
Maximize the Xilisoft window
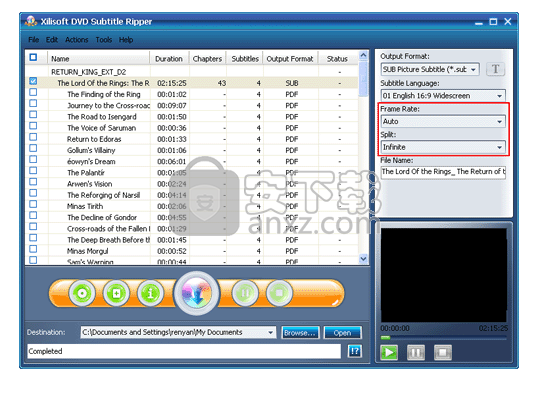(x=493, y=22)
